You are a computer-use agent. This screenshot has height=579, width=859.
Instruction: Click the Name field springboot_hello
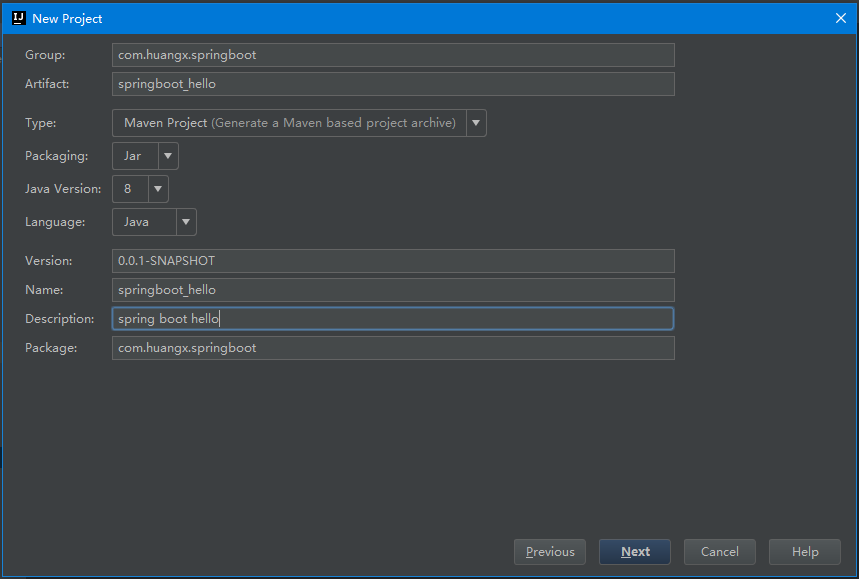pyautogui.click(x=393, y=290)
